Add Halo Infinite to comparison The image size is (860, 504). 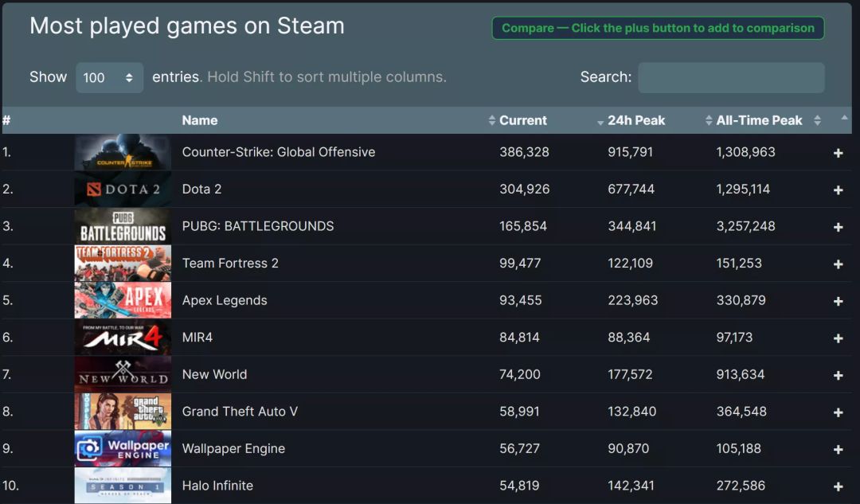(838, 486)
